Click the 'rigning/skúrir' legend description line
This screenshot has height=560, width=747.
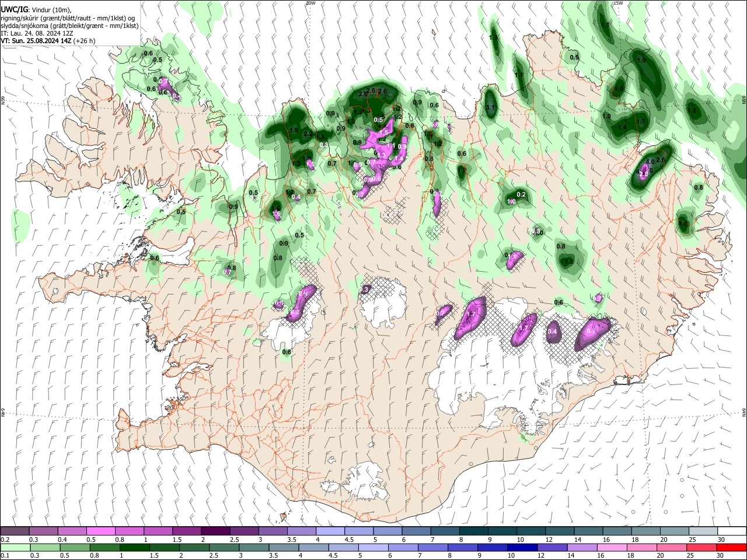[x=68, y=18]
